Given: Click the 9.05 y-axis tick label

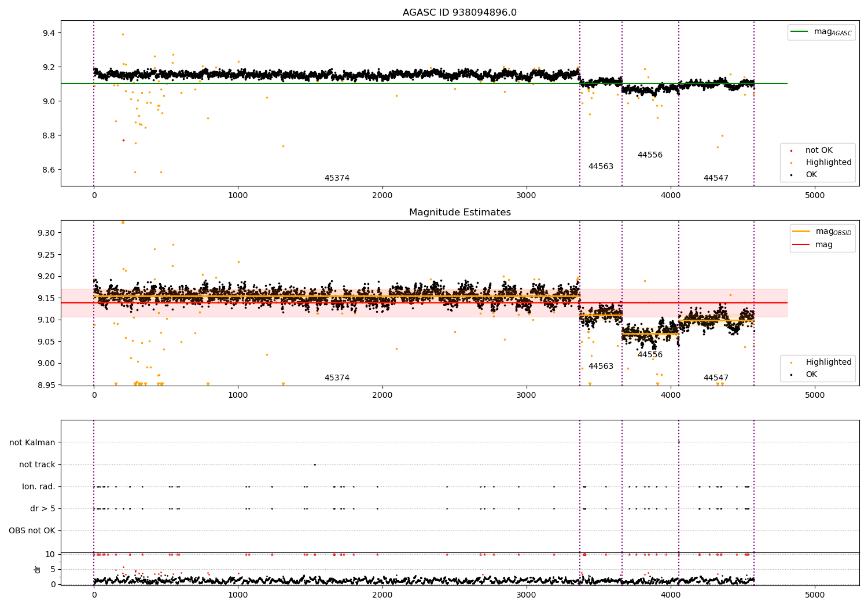Looking at the screenshot, I should tap(46, 342).
